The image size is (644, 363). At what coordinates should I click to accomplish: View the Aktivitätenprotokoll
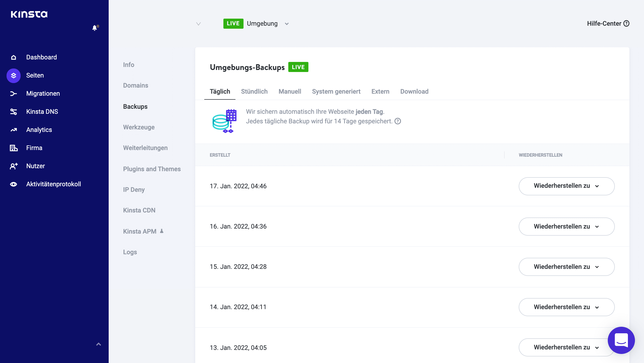pyautogui.click(x=53, y=184)
